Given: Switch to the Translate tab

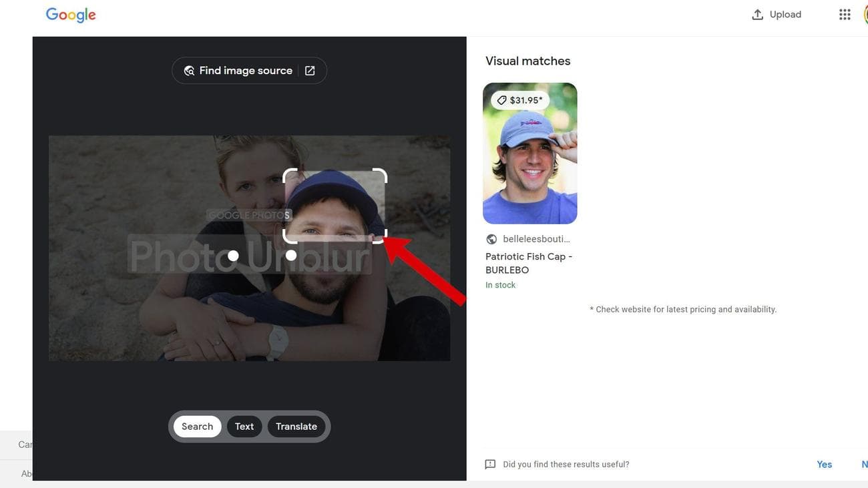Looking at the screenshot, I should point(296,427).
